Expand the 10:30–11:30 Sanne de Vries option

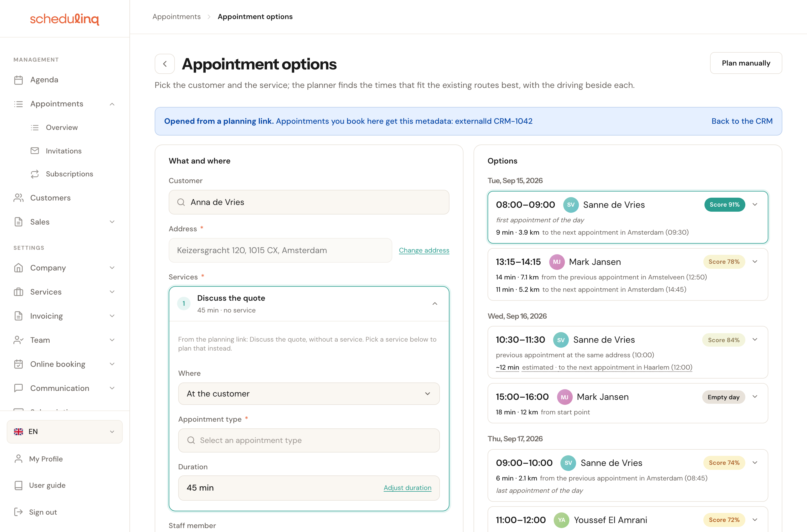click(755, 340)
